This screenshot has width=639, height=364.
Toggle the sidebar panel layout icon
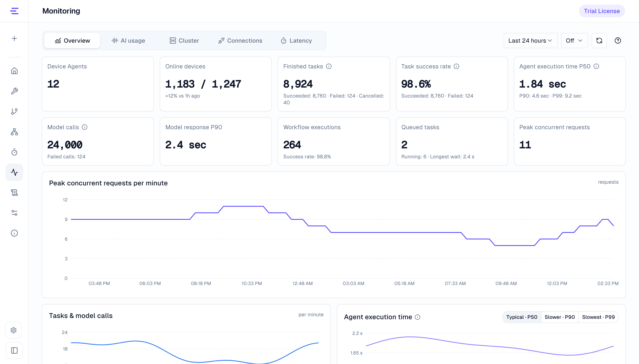14,350
